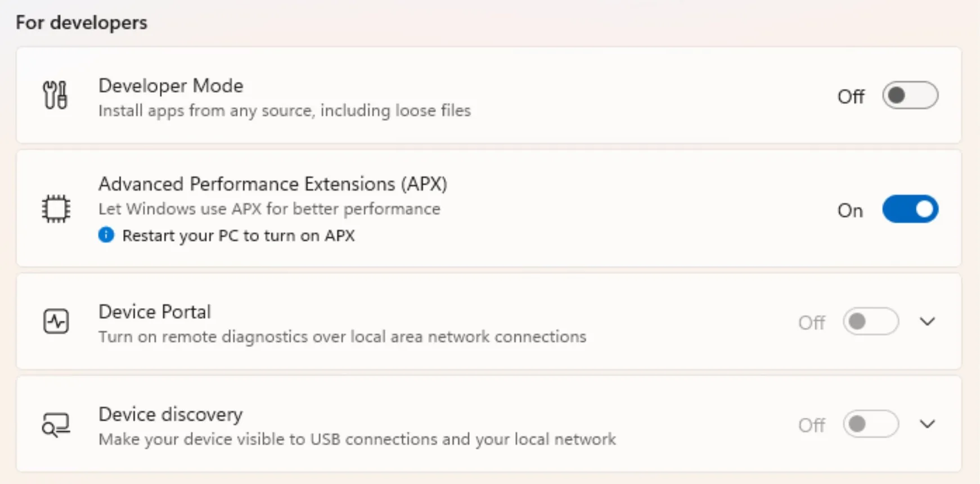Click the Developer Mode title text
This screenshot has height=484, width=980.
pyautogui.click(x=171, y=85)
